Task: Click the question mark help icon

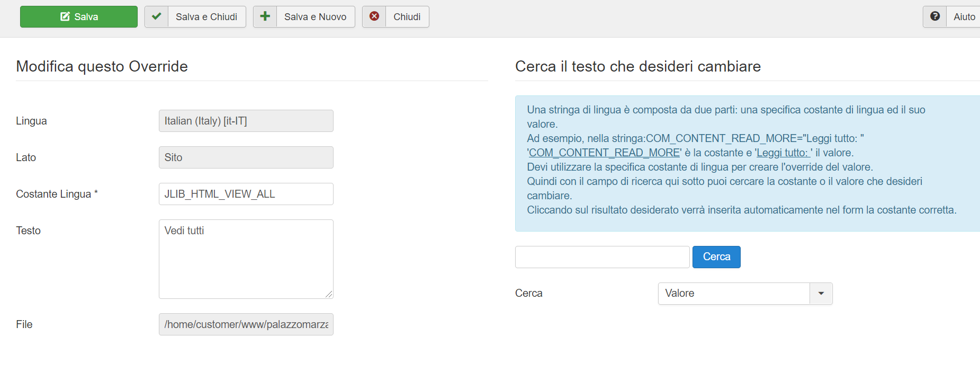Action: [935, 16]
